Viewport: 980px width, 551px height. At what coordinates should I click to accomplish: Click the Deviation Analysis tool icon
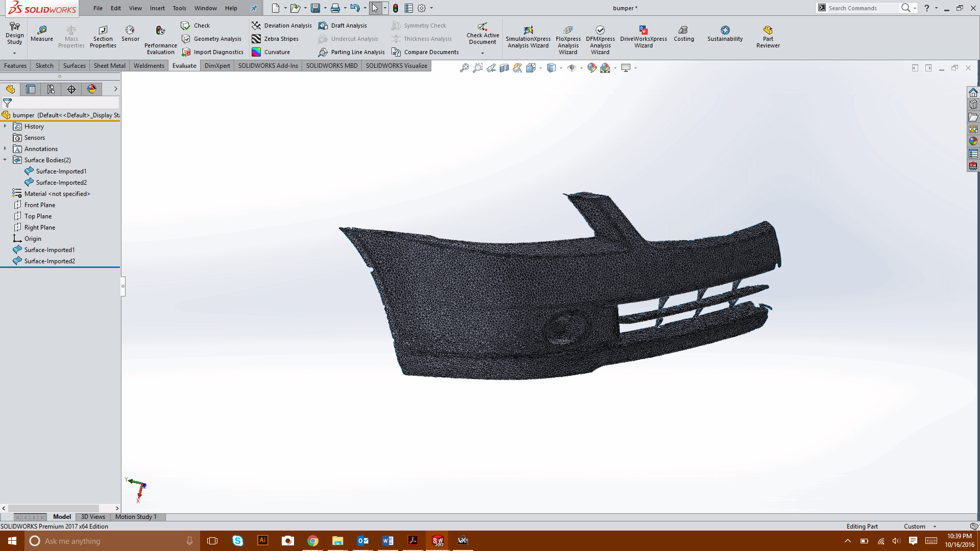pos(256,25)
